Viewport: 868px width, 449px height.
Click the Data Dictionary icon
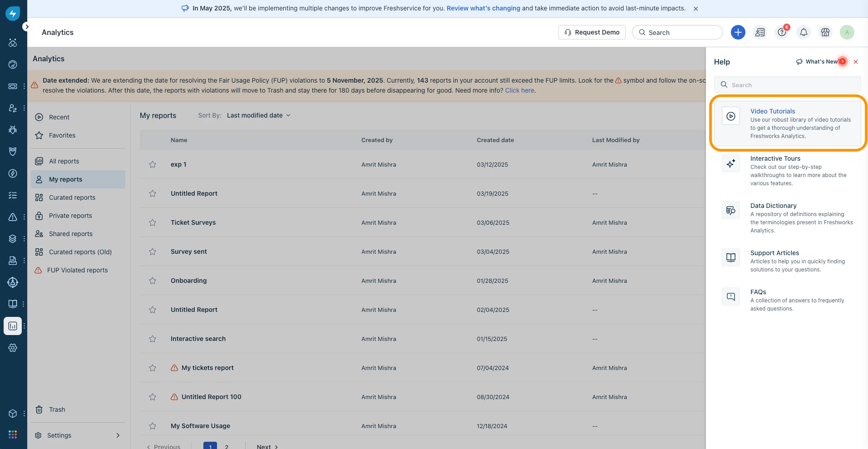731,210
